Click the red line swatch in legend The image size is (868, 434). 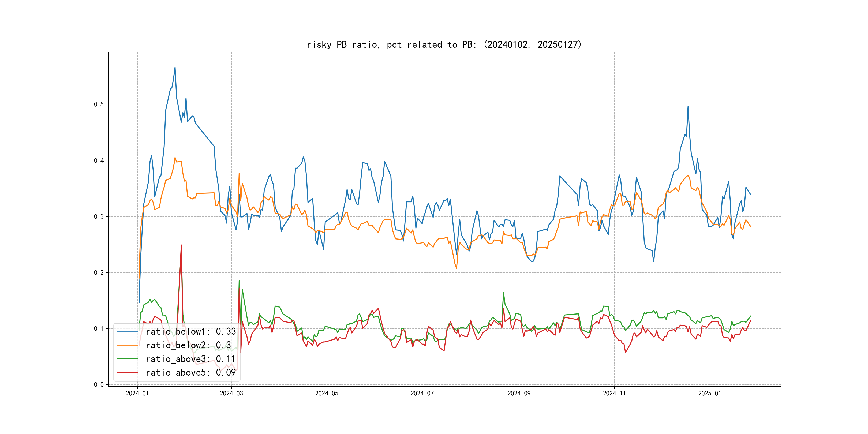127,372
